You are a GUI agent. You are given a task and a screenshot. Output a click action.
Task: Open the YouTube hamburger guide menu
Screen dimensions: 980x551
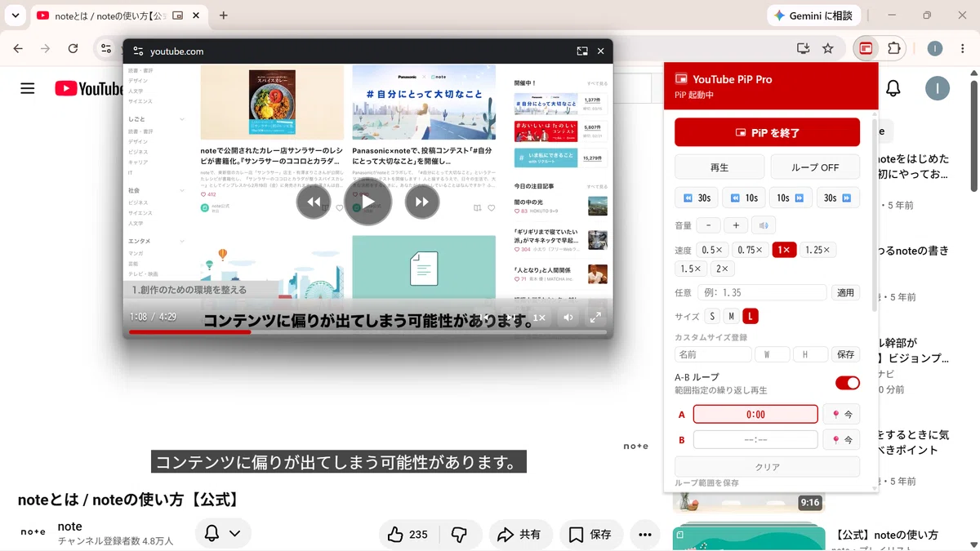click(x=28, y=88)
